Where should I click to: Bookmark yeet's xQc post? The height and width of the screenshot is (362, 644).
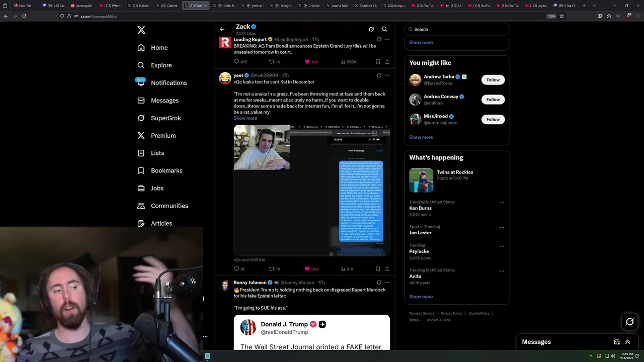[377, 269]
